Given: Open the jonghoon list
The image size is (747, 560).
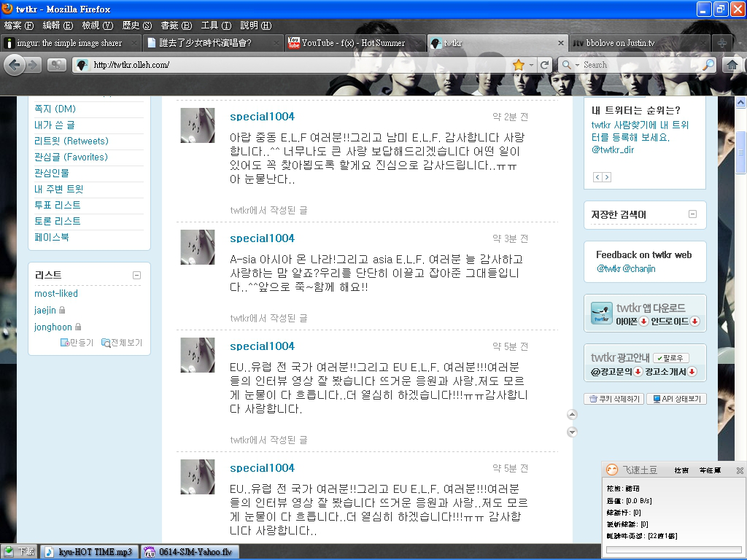Looking at the screenshot, I should pyautogui.click(x=53, y=327).
